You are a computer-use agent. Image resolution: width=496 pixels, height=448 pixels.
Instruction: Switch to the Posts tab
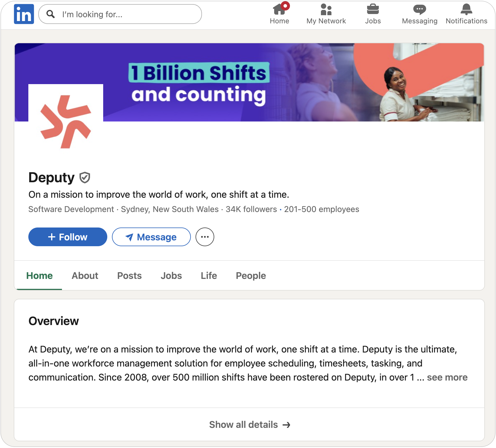pyautogui.click(x=129, y=276)
